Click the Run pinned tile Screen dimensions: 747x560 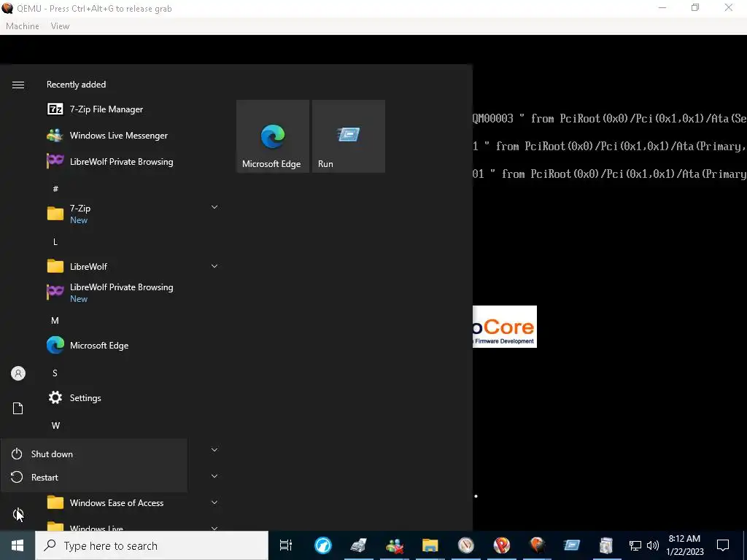tap(348, 136)
